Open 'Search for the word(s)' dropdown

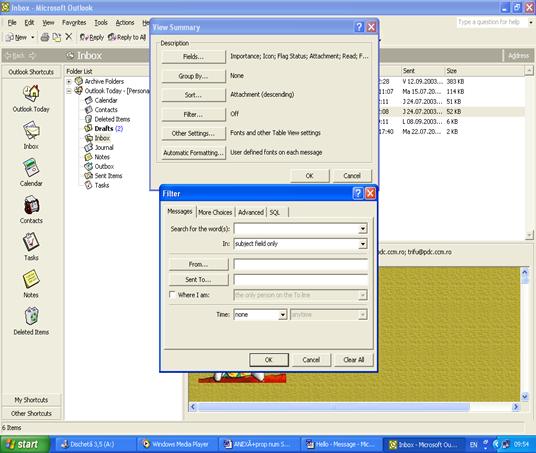coord(363,229)
